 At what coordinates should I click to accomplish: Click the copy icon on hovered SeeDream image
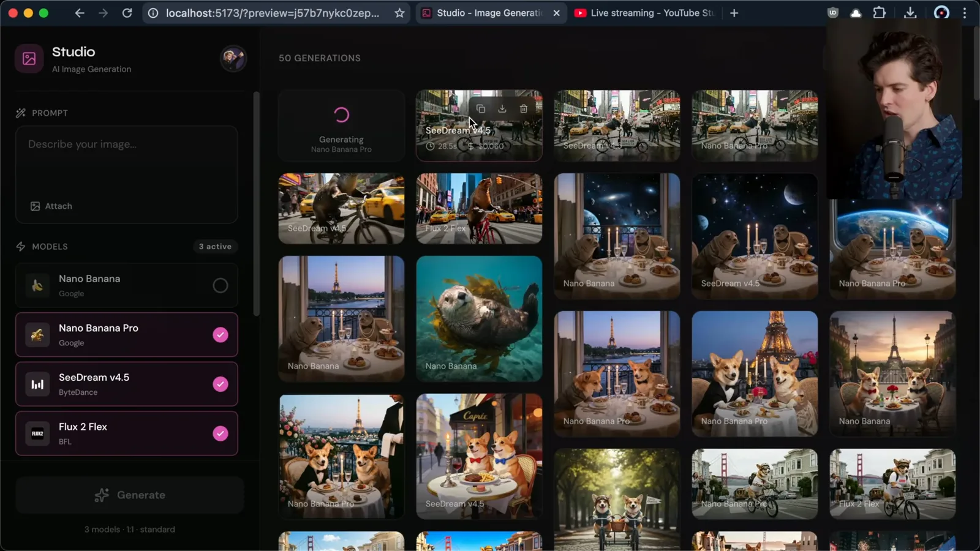point(481,109)
